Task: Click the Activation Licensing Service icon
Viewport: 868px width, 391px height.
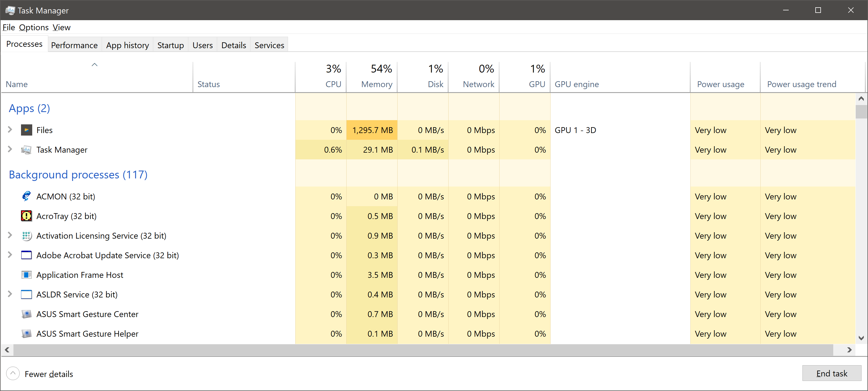Action: tap(26, 236)
